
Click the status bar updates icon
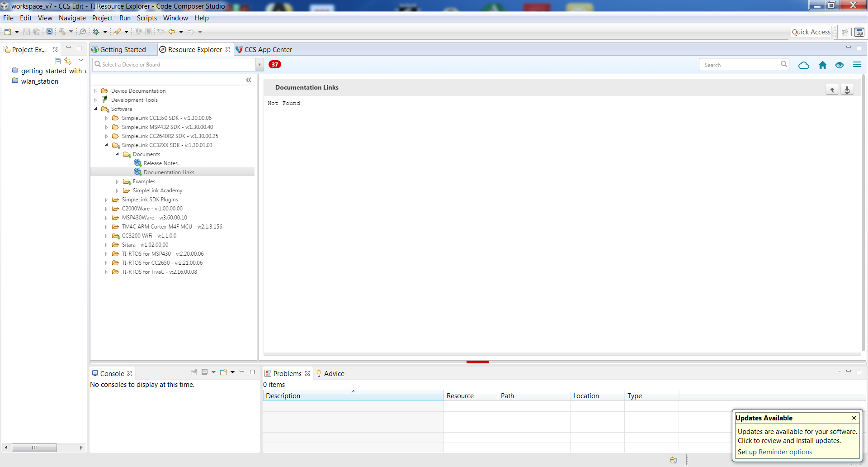[x=674, y=460]
